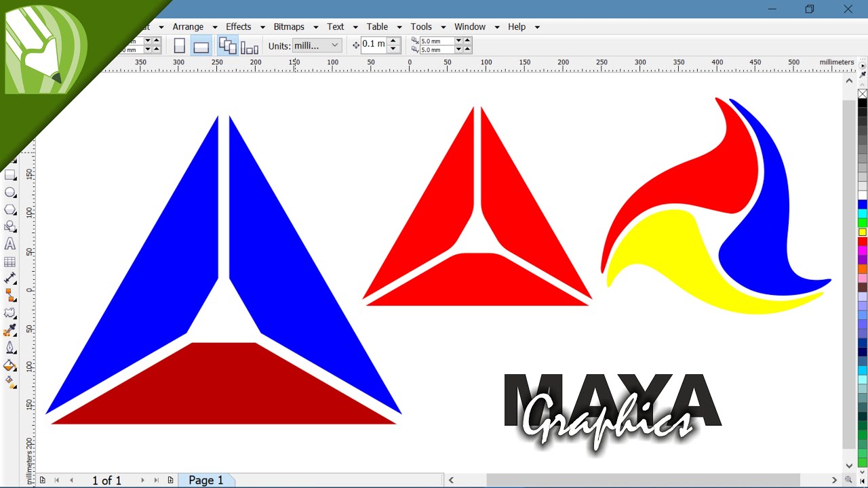Click the "1 of 1" page counter
The image size is (868, 488).
point(106,480)
